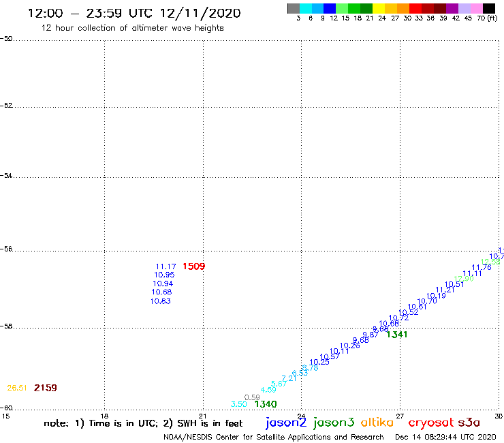Select the note about UTC time and SWH feet

pyautogui.click(x=143, y=423)
